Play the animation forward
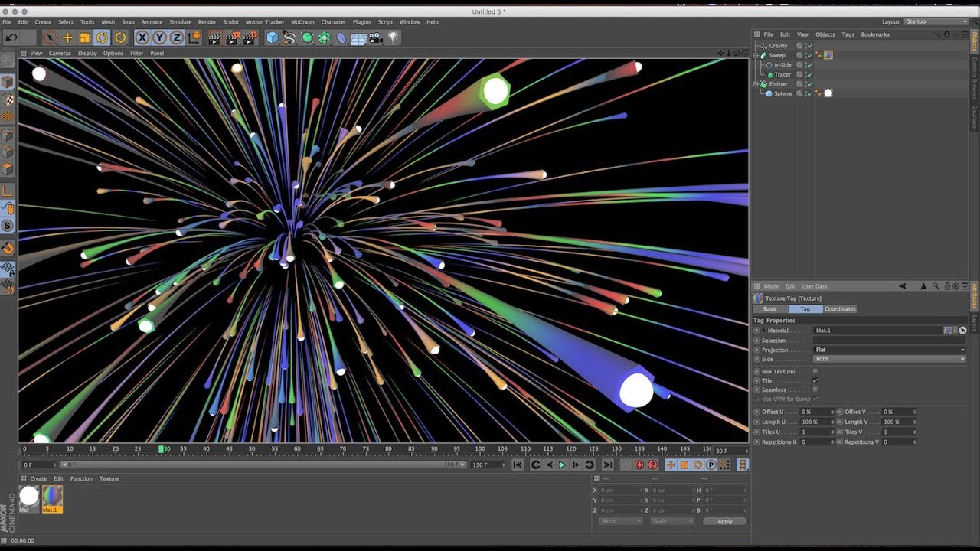This screenshot has height=551, width=980. [x=562, y=465]
